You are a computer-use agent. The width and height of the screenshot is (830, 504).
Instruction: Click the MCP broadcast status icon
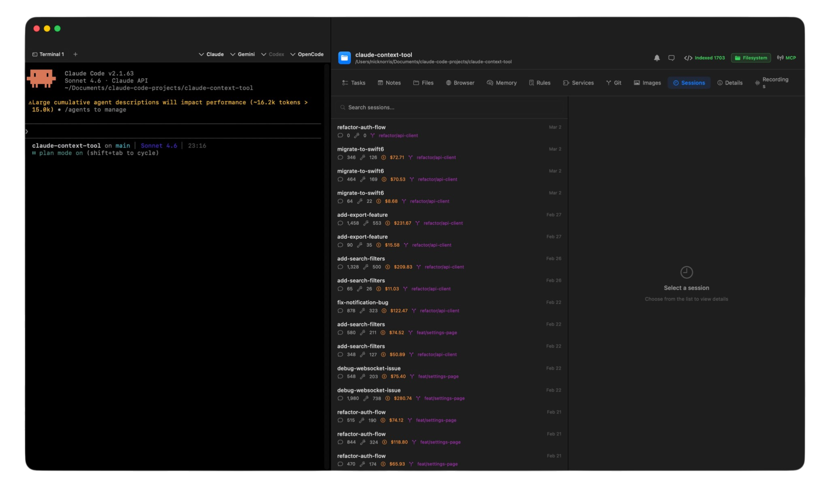click(x=780, y=58)
